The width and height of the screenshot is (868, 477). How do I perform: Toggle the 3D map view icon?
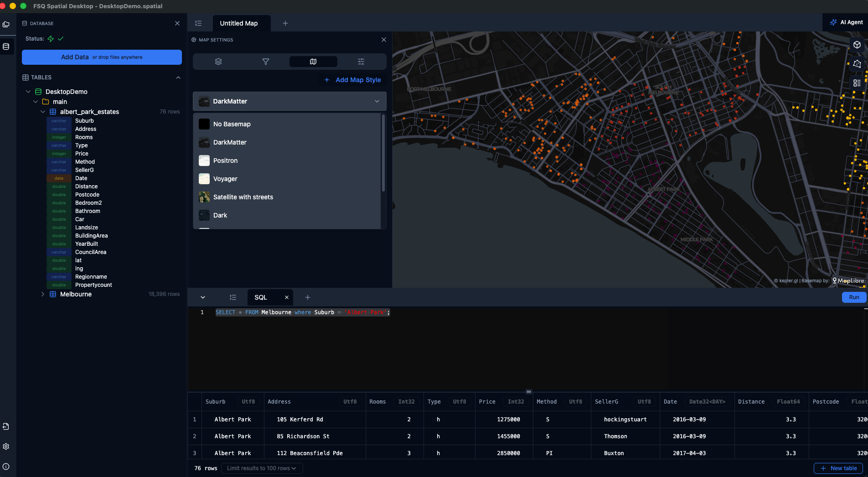[857, 45]
